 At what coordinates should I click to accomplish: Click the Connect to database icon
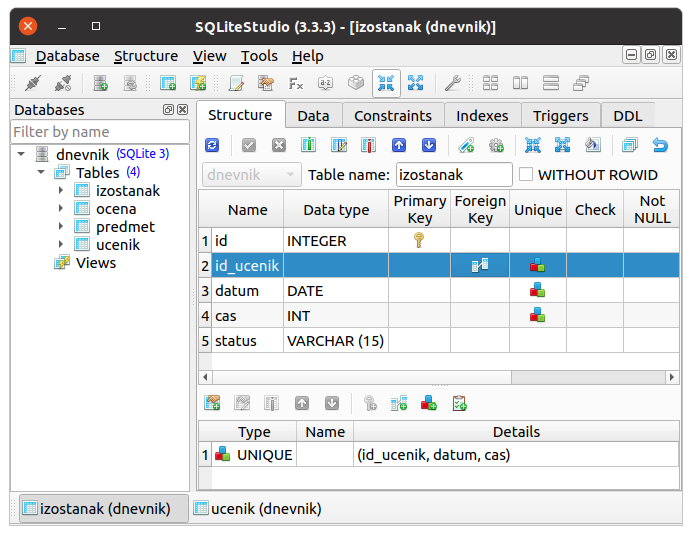coord(31,83)
